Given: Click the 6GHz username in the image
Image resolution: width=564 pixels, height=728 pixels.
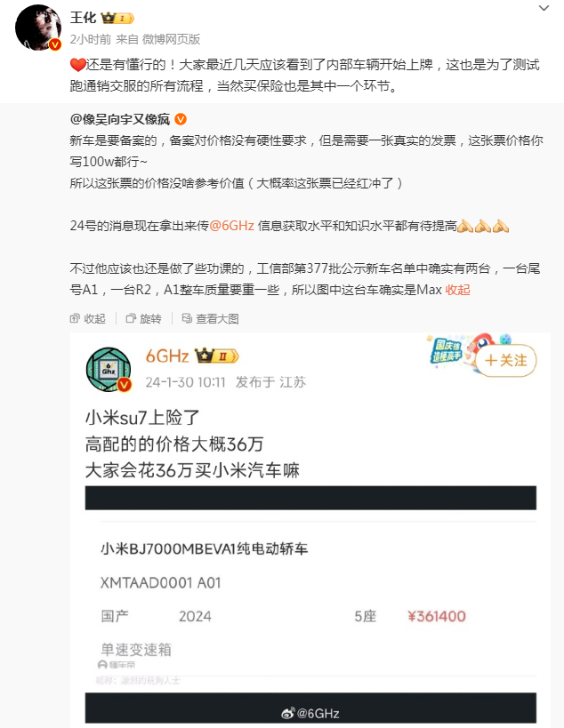Looking at the screenshot, I should (166, 356).
